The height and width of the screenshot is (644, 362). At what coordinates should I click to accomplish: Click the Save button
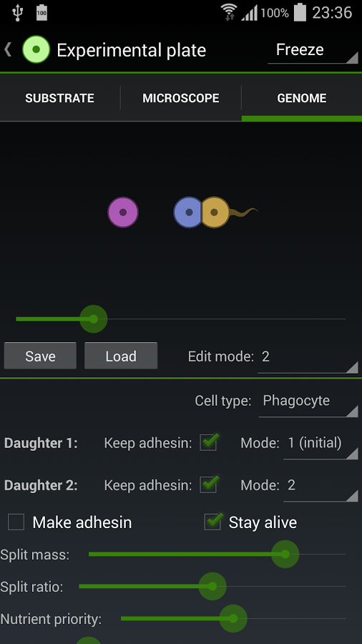(x=40, y=356)
